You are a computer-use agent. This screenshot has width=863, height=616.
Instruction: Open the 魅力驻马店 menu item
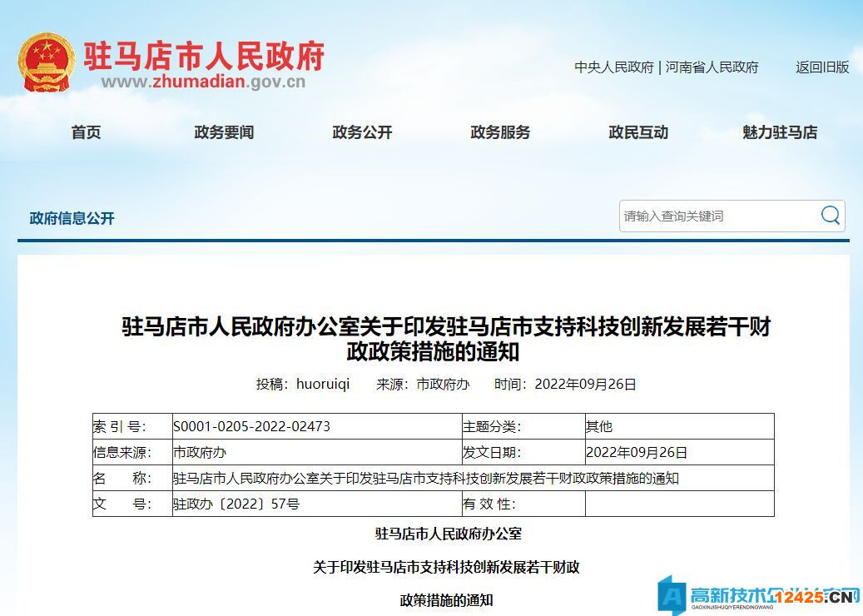(780, 132)
